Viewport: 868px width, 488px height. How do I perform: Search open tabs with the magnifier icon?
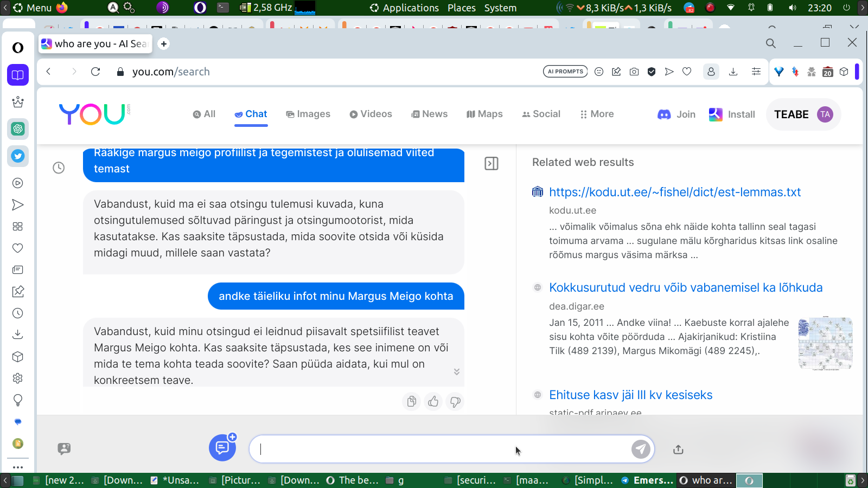[x=771, y=43]
